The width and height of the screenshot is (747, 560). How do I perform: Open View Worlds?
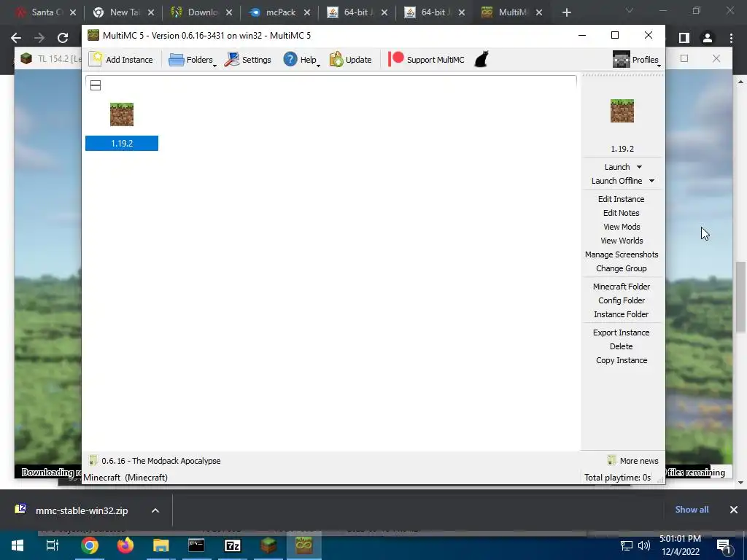pyautogui.click(x=622, y=241)
